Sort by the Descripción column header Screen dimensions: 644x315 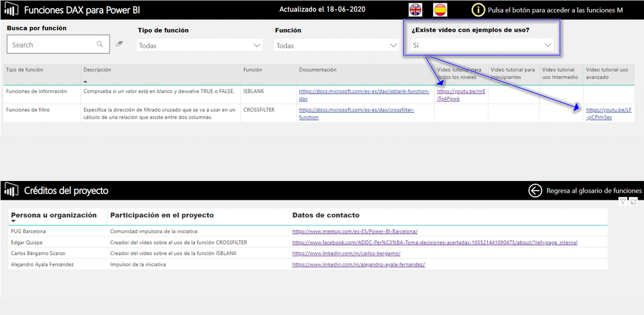click(97, 70)
